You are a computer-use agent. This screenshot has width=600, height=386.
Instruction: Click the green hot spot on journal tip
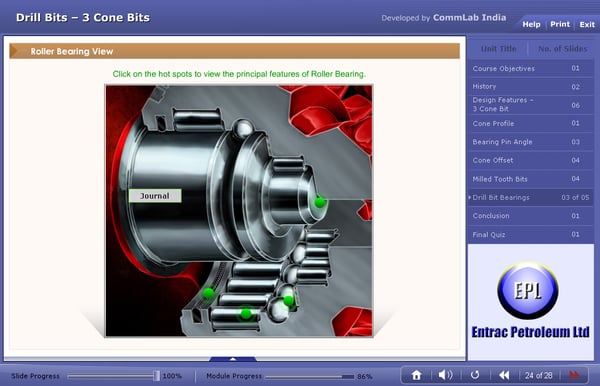coord(320,202)
